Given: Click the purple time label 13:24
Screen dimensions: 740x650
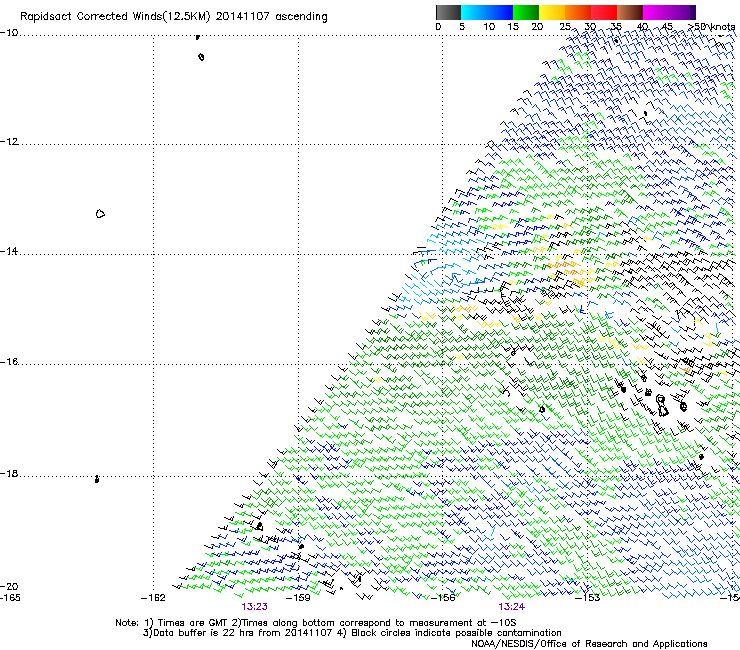Looking at the screenshot, I should [x=512, y=607].
